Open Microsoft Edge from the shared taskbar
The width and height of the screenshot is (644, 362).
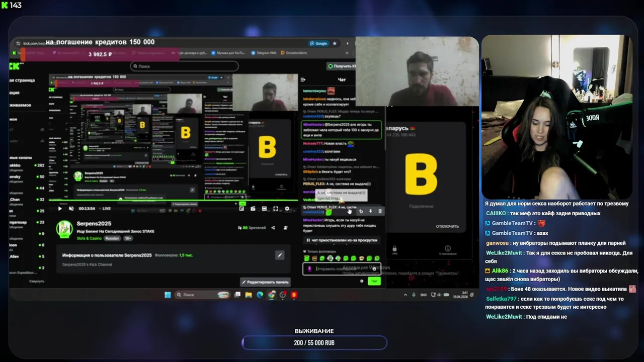[x=260, y=295]
